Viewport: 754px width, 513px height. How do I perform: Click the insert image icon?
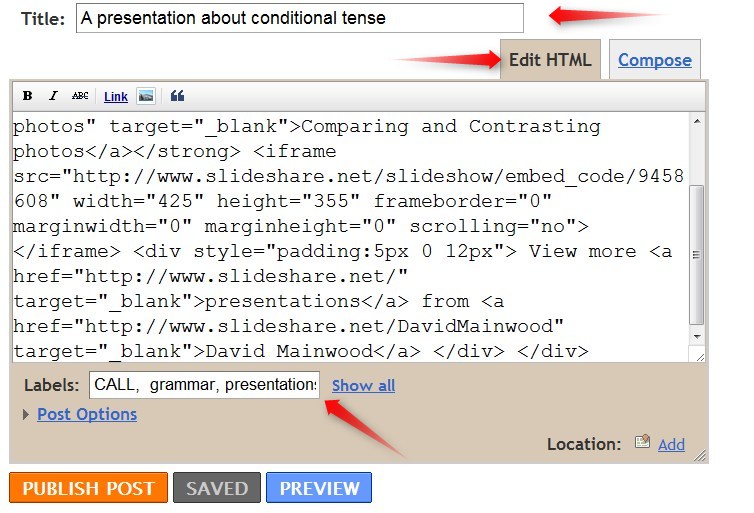tap(146, 96)
